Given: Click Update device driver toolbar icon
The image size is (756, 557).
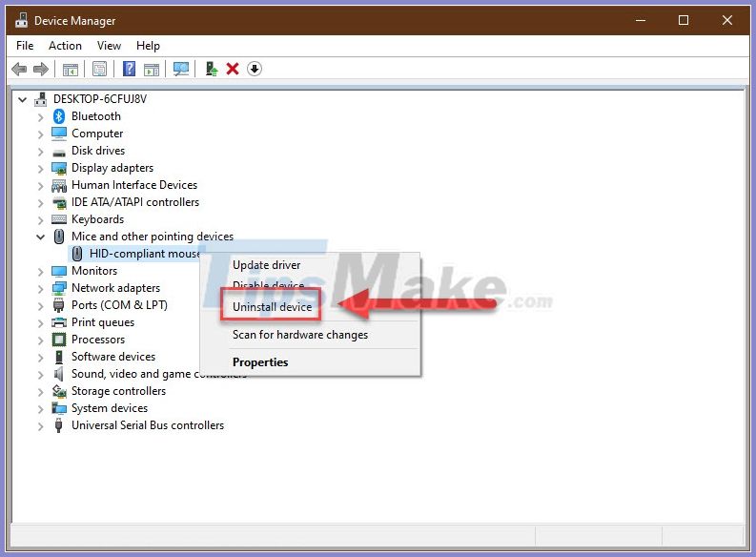Looking at the screenshot, I should pos(212,69).
